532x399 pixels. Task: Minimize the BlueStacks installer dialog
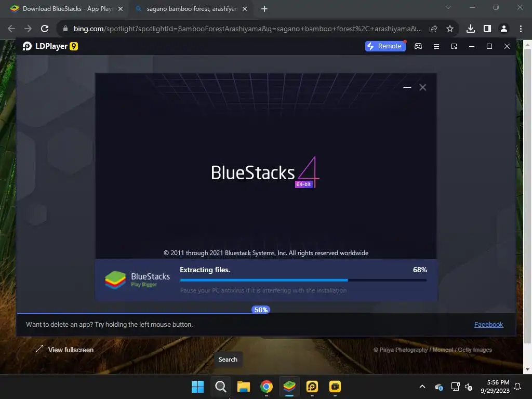tap(407, 87)
